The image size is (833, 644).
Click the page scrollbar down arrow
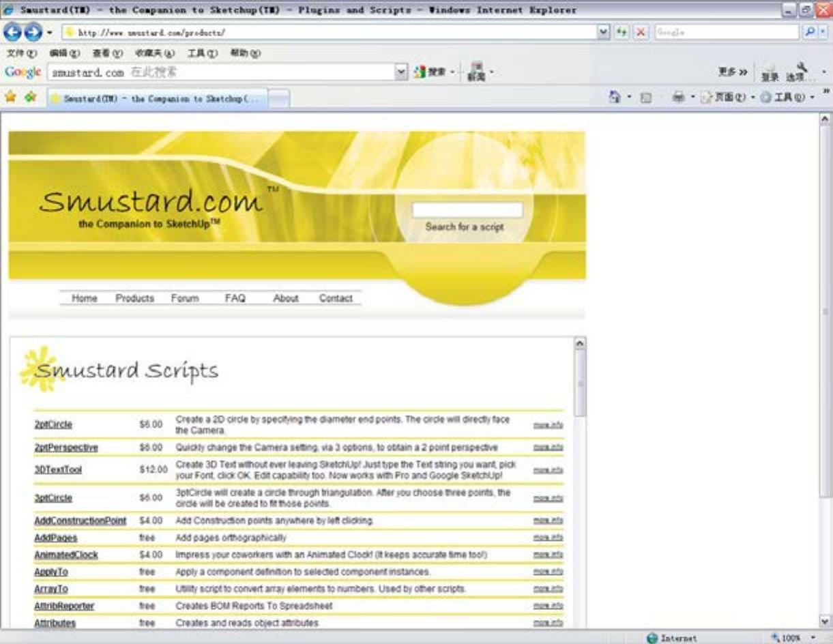pyautogui.click(x=825, y=621)
